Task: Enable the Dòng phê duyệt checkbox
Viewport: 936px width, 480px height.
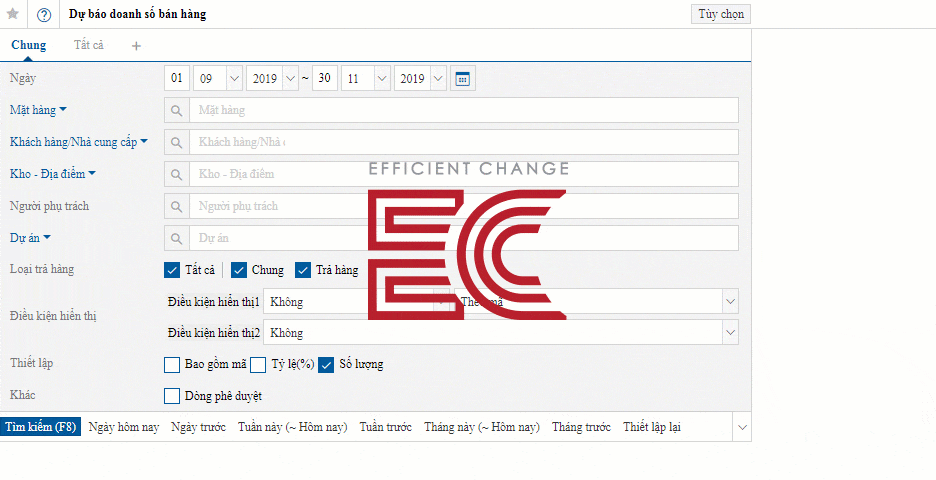Action: click(x=172, y=396)
